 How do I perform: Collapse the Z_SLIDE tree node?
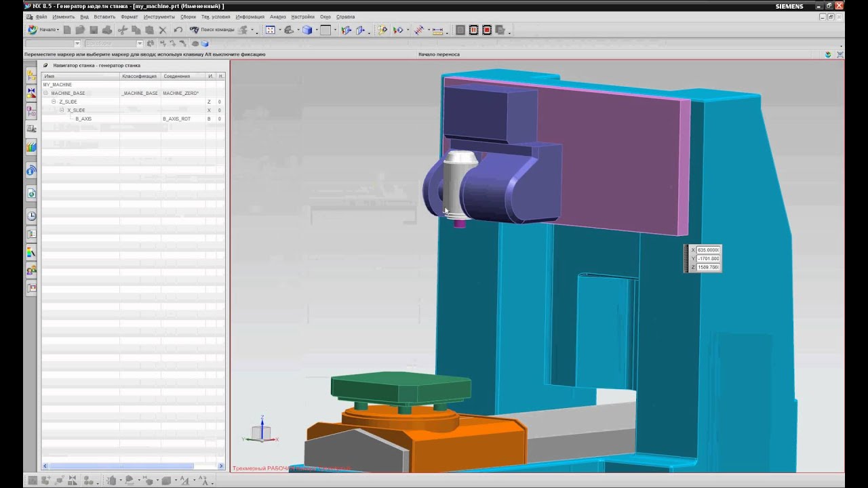[54, 102]
